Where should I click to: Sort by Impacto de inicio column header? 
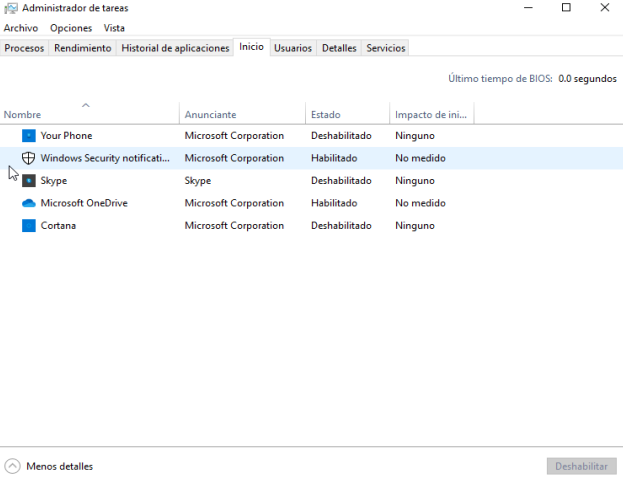(431, 115)
